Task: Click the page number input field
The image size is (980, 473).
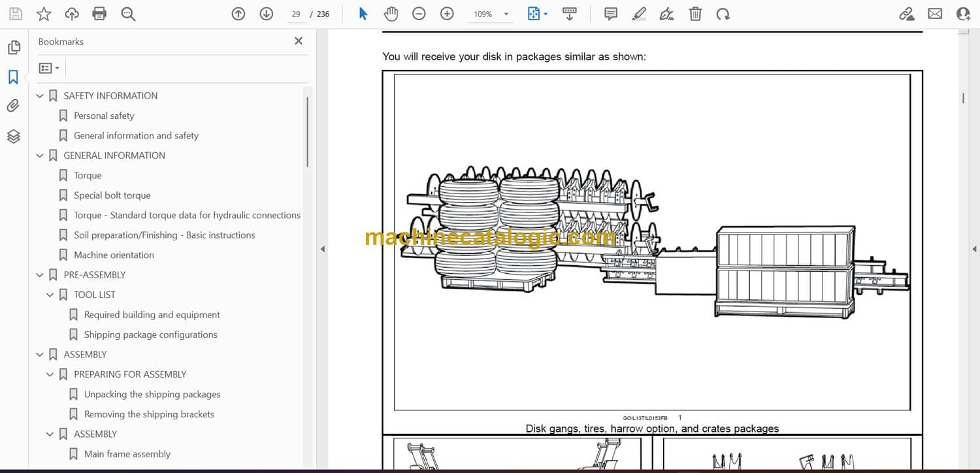Action: 296,14
